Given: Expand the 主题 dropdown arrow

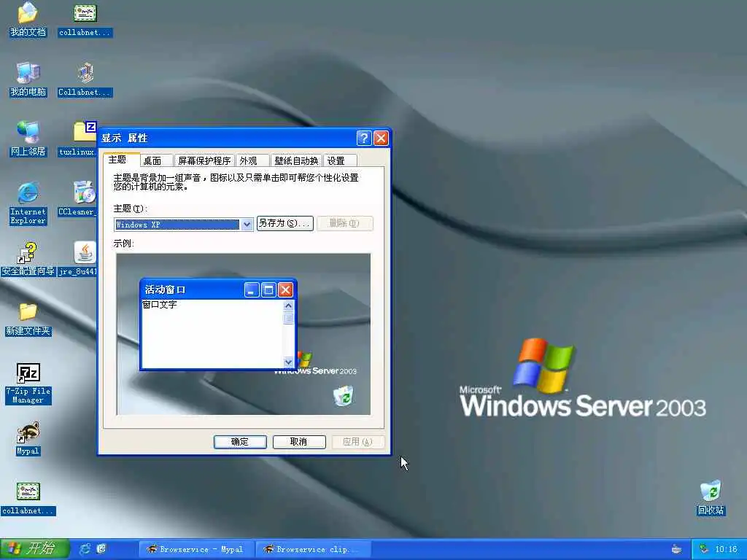Looking at the screenshot, I should [247, 225].
